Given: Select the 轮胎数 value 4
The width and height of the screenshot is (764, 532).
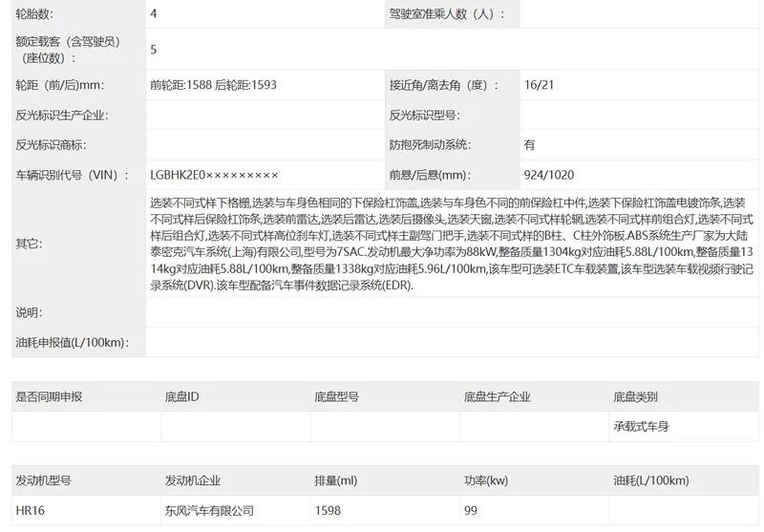Looking at the screenshot, I should pos(154,13).
